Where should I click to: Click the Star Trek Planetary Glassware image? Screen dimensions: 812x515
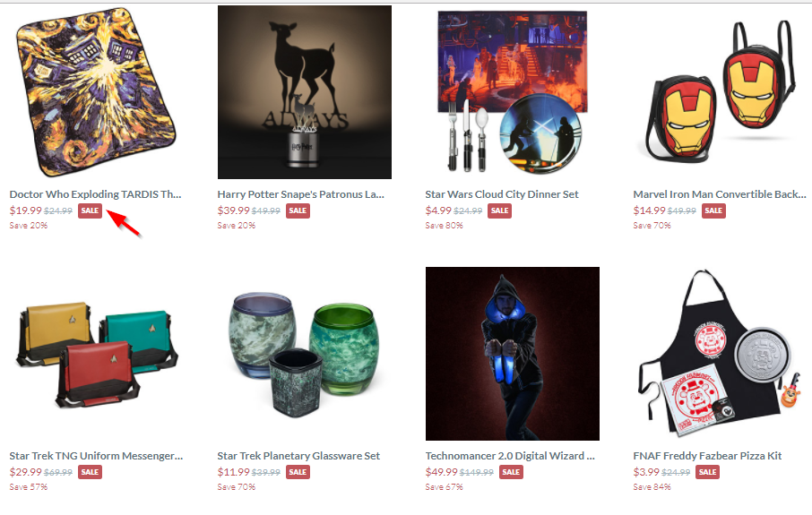point(305,354)
